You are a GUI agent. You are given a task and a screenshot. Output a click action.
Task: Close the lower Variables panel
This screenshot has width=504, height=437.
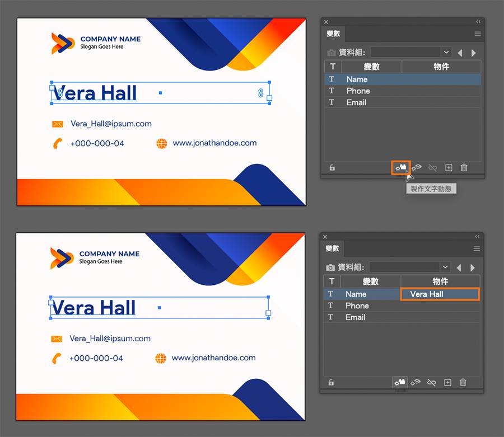click(325, 237)
